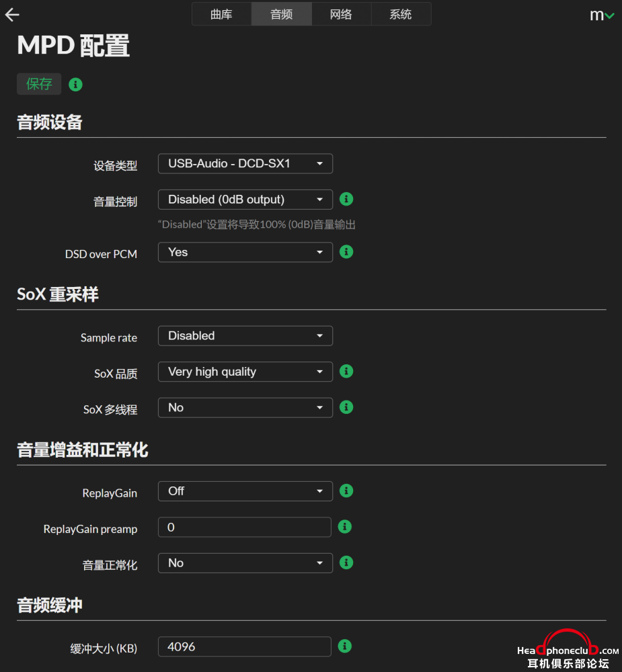Show info for ReplayGain option

pos(346,491)
